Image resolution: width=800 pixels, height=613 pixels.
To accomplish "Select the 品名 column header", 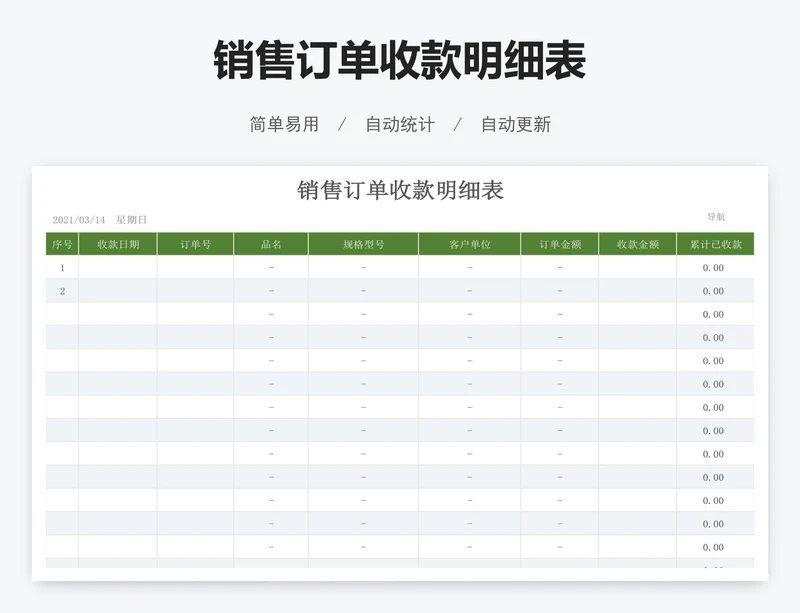I will coord(271,244).
